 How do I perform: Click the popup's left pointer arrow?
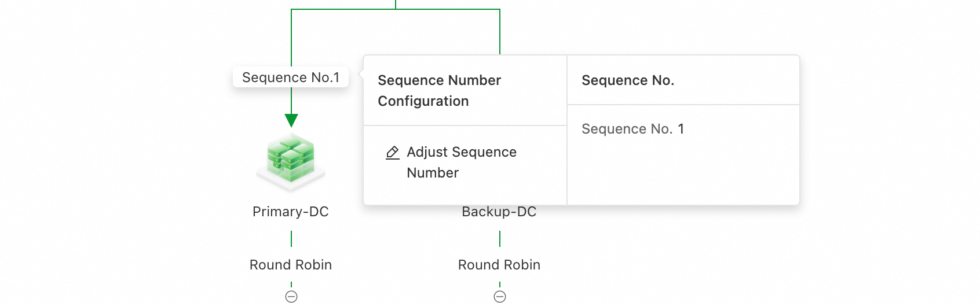point(361,73)
